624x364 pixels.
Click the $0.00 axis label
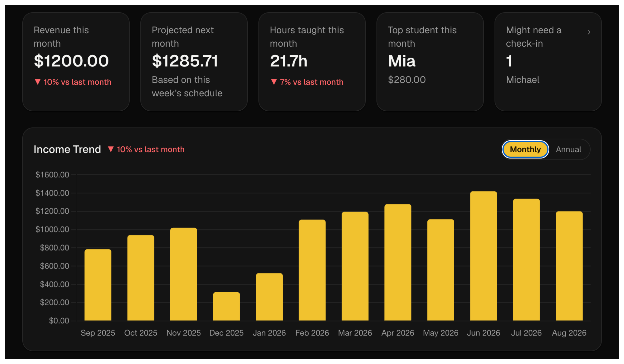[x=59, y=321]
